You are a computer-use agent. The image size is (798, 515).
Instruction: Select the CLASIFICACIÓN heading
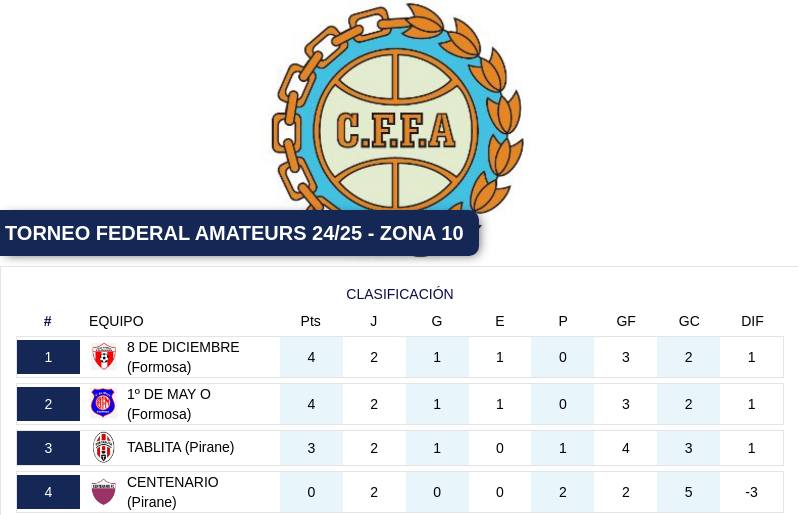pos(400,294)
